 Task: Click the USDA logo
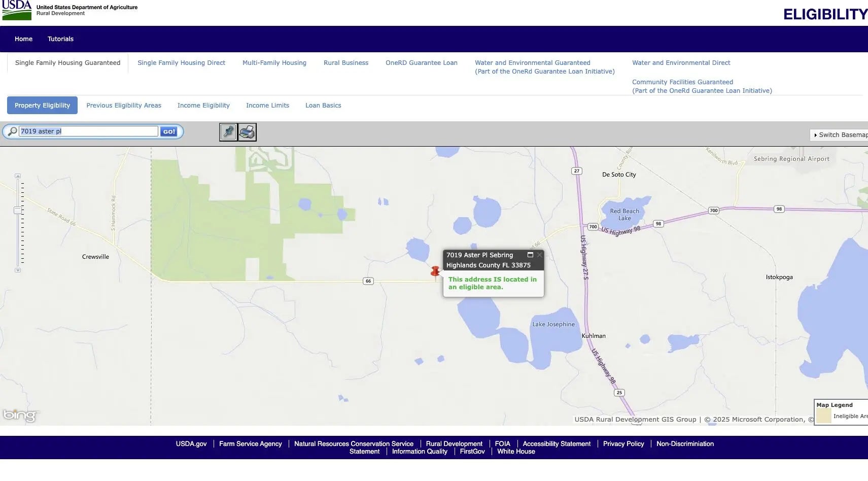click(17, 10)
